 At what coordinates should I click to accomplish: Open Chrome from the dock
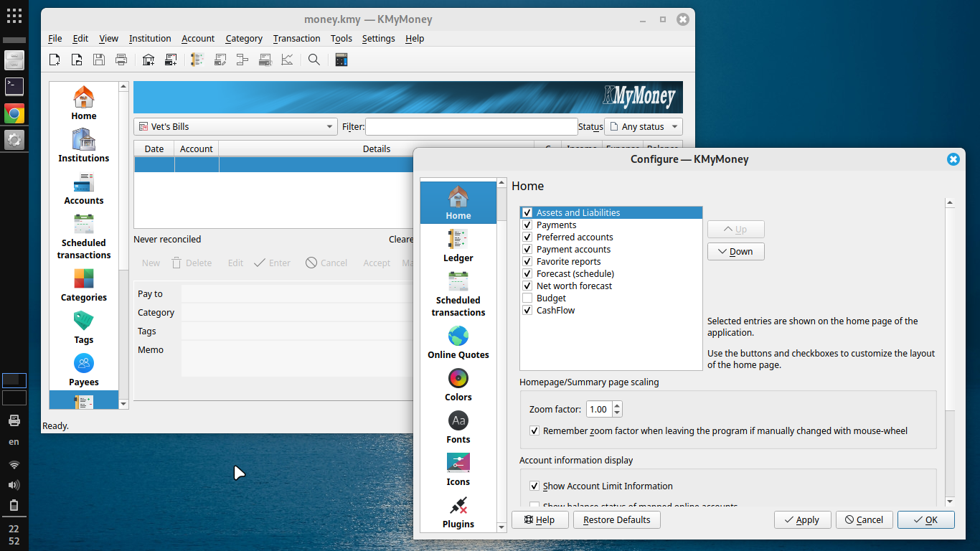coord(14,113)
